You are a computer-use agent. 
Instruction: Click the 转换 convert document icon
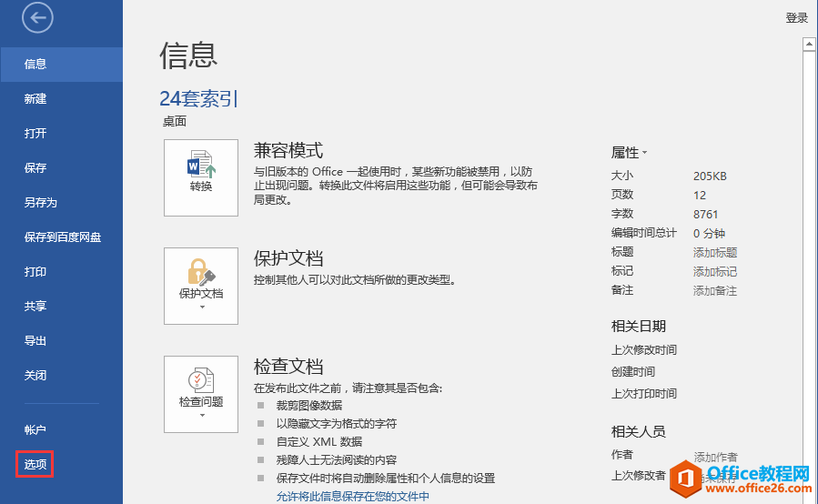tap(201, 177)
